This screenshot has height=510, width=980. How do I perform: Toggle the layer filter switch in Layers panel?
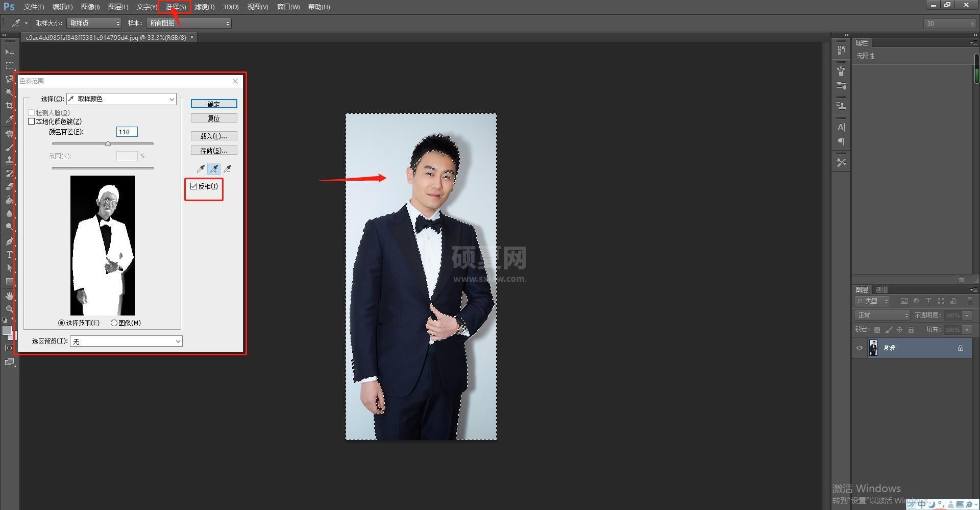click(970, 301)
